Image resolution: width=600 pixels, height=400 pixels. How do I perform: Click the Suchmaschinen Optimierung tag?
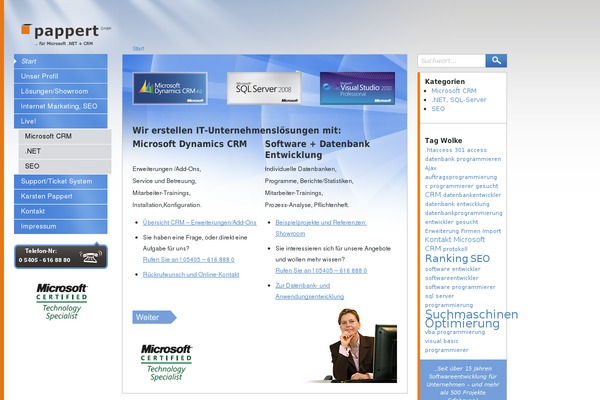pos(471,319)
